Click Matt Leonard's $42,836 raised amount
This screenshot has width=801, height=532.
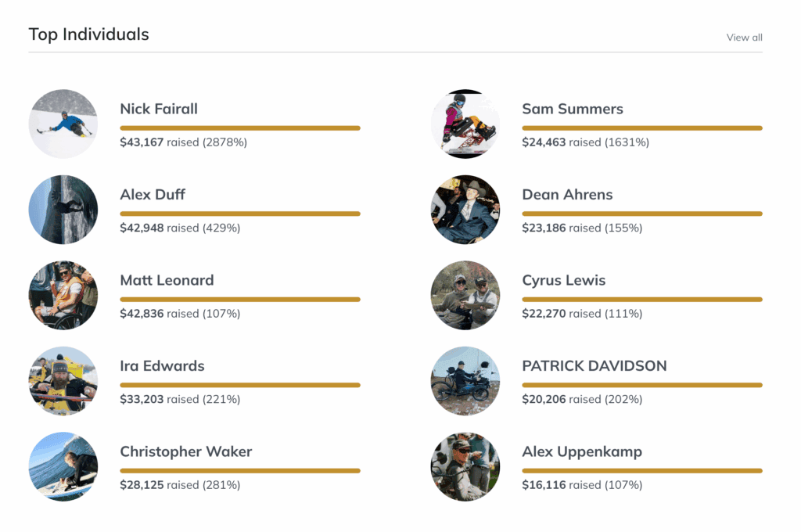pos(142,314)
